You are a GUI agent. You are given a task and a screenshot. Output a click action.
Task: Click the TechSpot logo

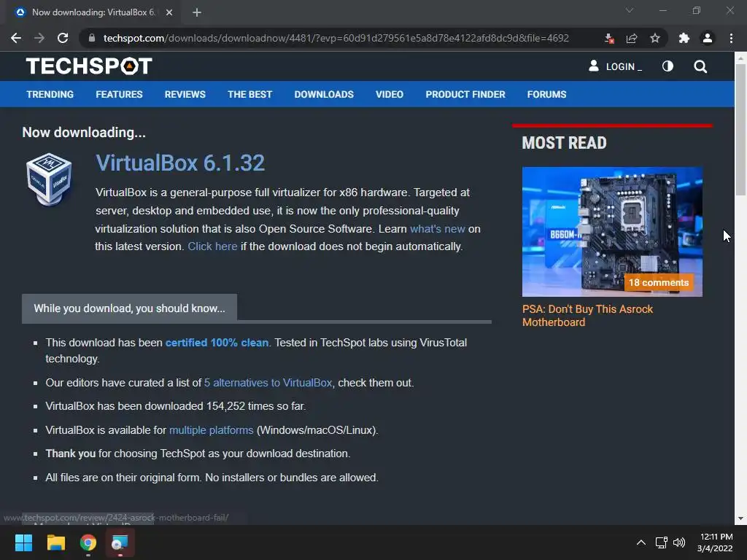click(x=89, y=66)
